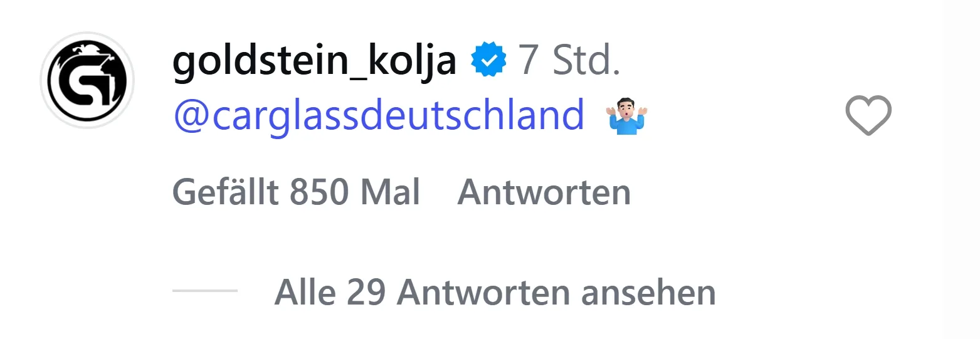
Task: Click the white ring around the avatar
Action: pos(44,80)
